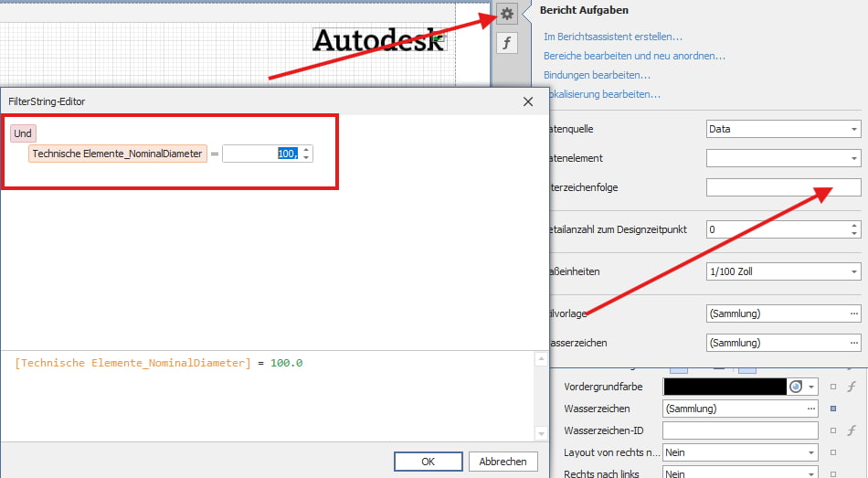Toggle property marker square beside Vordergrundfarbe
The image size is (868, 478).
[833, 387]
